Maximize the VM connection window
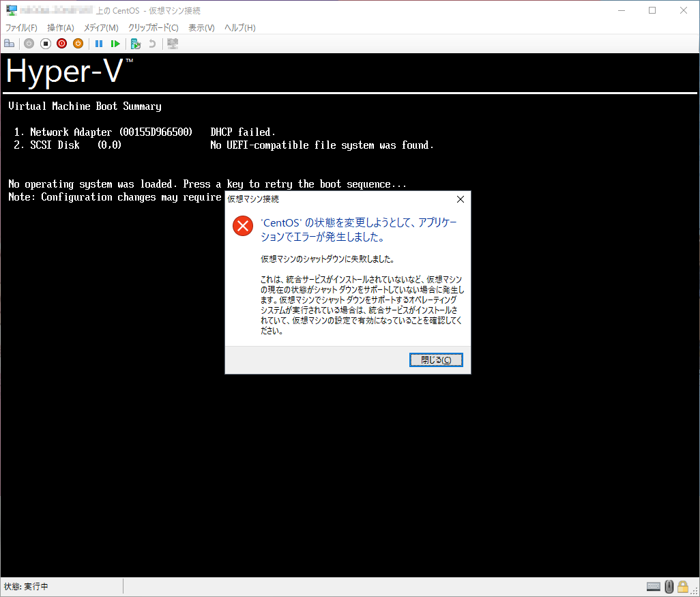The image size is (700, 597). (x=652, y=10)
